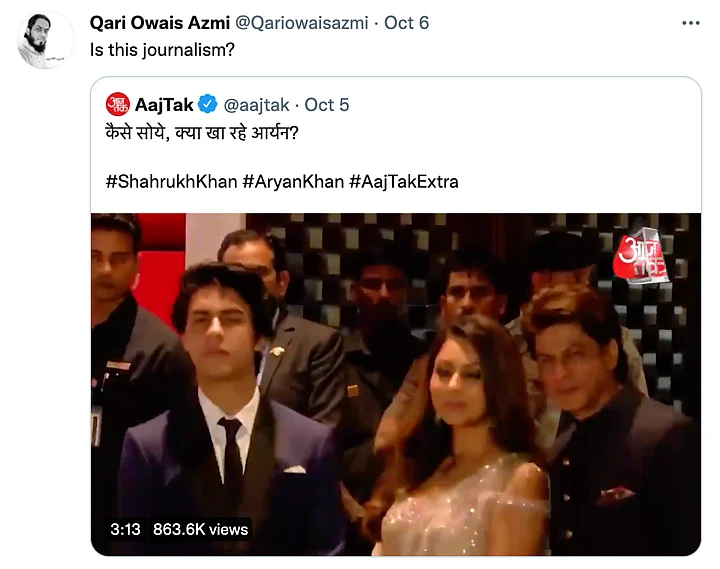This screenshot has height=569, width=720.
Task: Click the 3:13 video duration label
Action: (125, 529)
